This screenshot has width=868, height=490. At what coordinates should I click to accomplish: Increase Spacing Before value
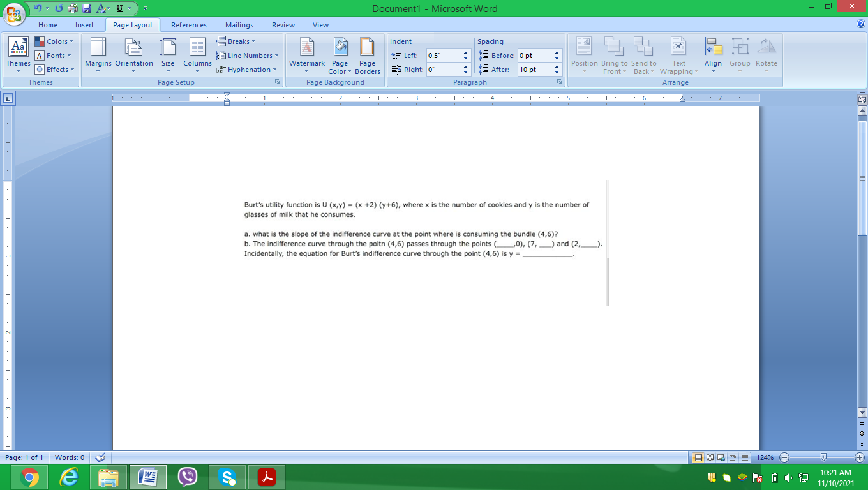557,52
